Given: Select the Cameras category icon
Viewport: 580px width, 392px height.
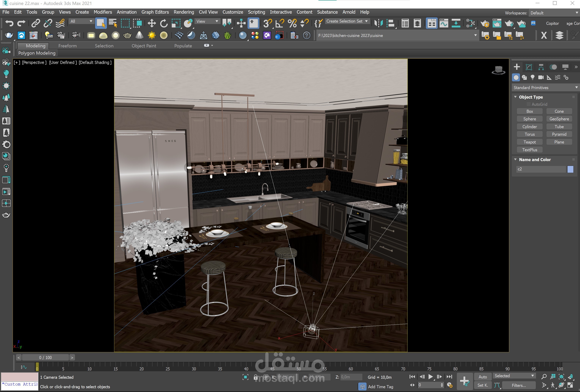Looking at the screenshot, I should [x=541, y=77].
